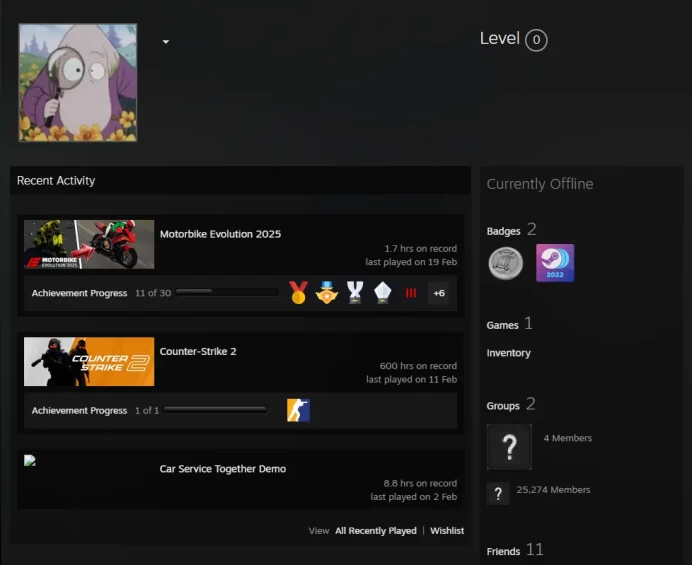This screenshot has width=692, height=565.
Task: Open the Car Service Together Demo link
Action: coord(223,469)
